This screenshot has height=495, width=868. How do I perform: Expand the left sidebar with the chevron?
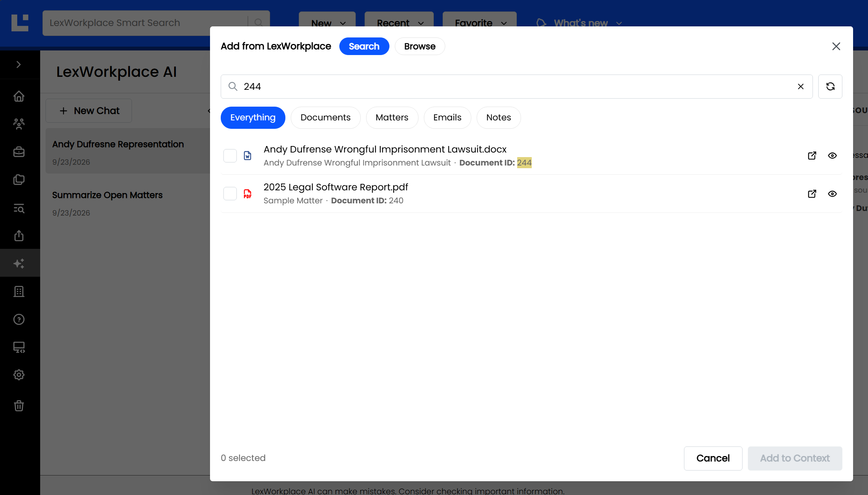(x=18, y=65)
